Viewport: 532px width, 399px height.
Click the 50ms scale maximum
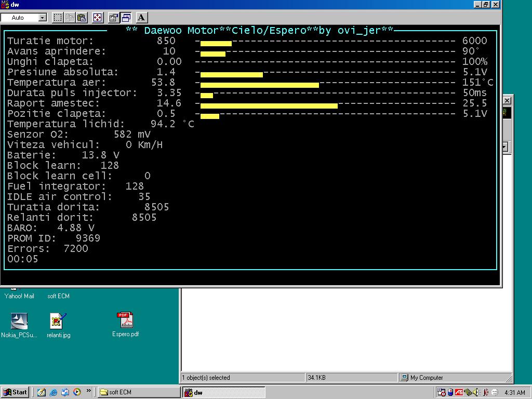[475, 92]
